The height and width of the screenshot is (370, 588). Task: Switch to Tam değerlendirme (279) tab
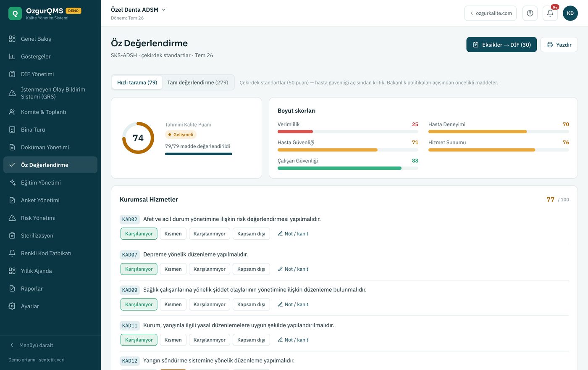[198, 82]
